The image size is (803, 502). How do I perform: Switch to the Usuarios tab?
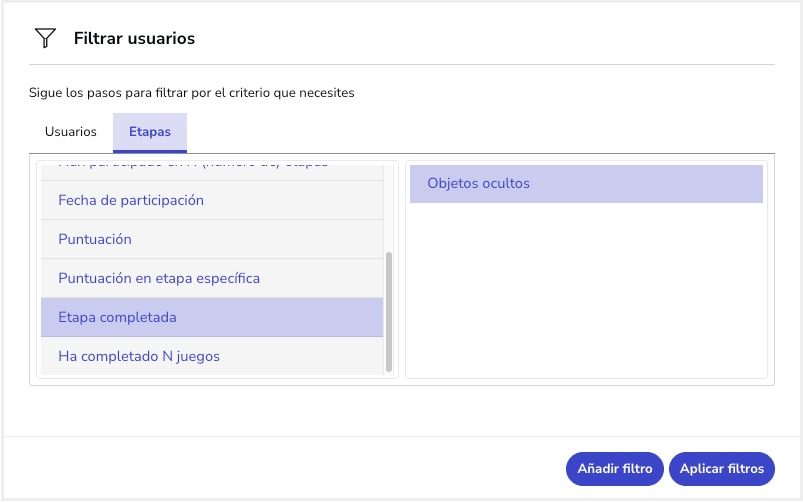point(71,132)
